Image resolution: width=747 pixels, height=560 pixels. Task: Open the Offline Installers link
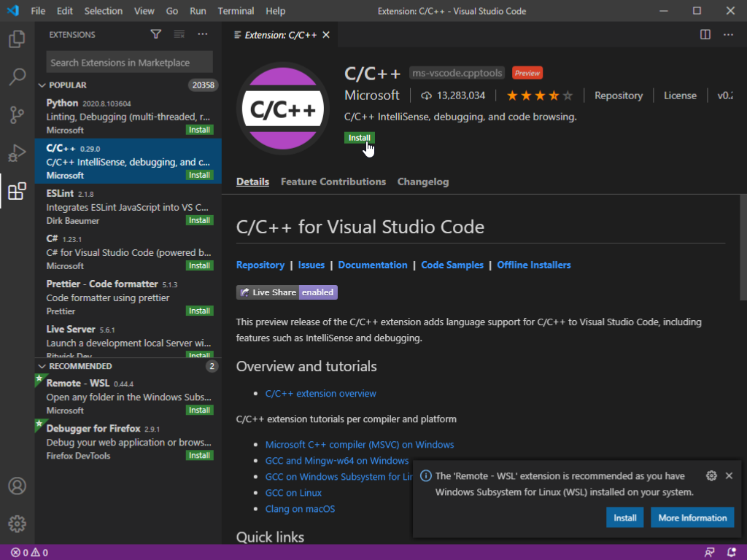(533, 265)
